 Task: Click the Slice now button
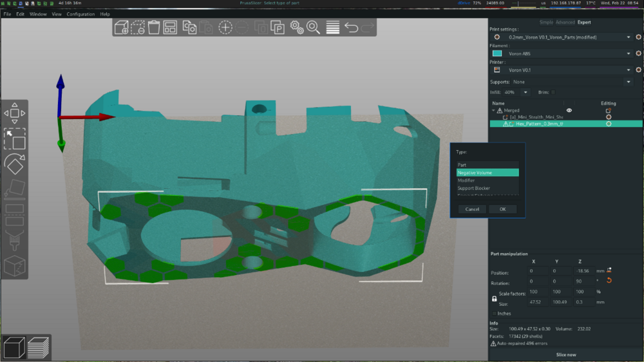click(566, 355)
